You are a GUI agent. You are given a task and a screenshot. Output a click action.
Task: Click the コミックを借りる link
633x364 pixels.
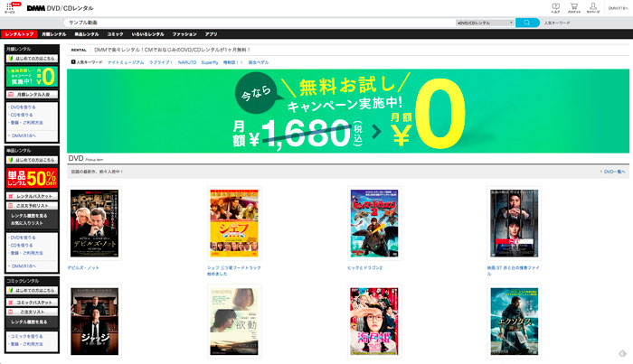tap(26, 336)
